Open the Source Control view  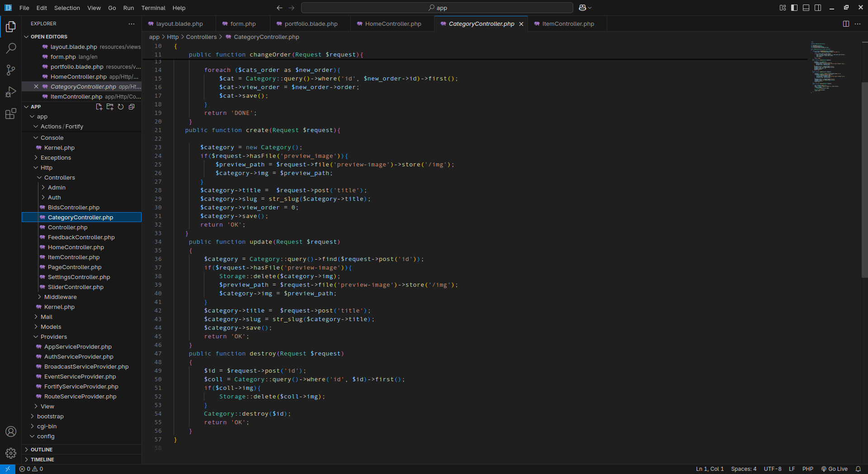11,70
